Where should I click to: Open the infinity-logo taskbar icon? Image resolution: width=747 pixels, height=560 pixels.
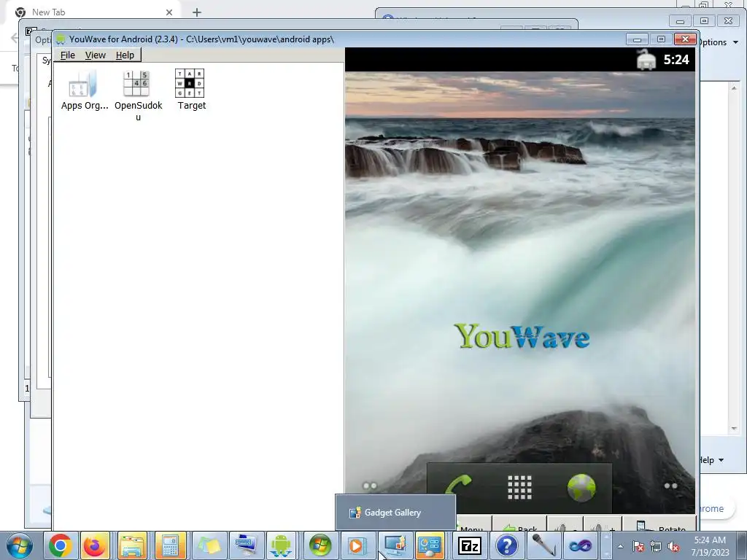tap(580, 545)
